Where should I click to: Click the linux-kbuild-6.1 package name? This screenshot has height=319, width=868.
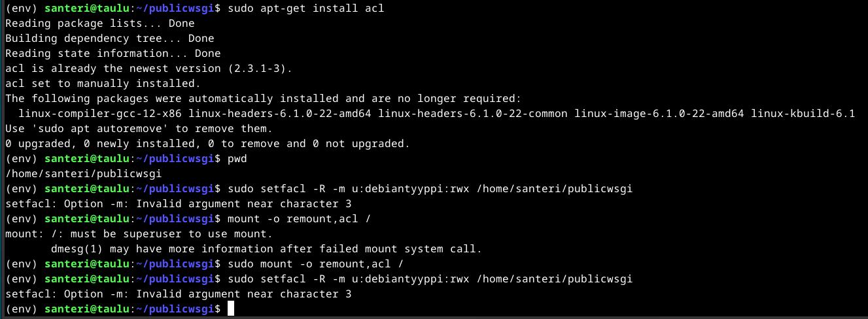[x=803, y=114]
